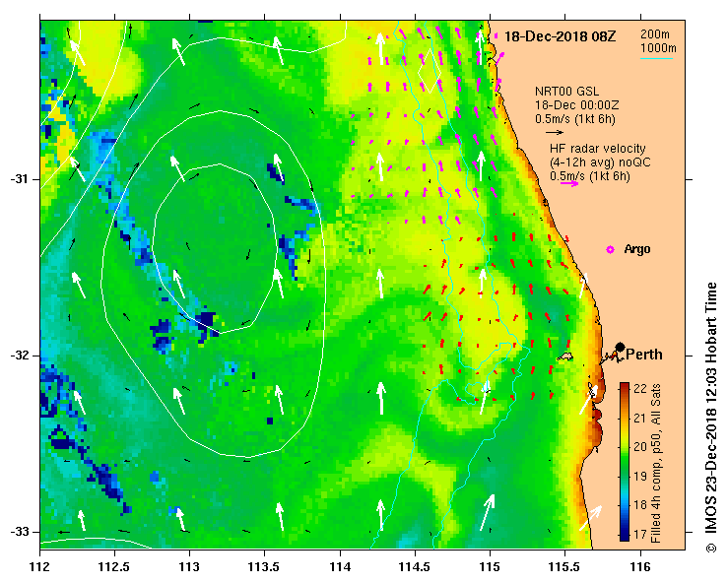This screenshot has height=583, width=728.
Task: Click the sea temperature color bar
Action: coord(625,462)
